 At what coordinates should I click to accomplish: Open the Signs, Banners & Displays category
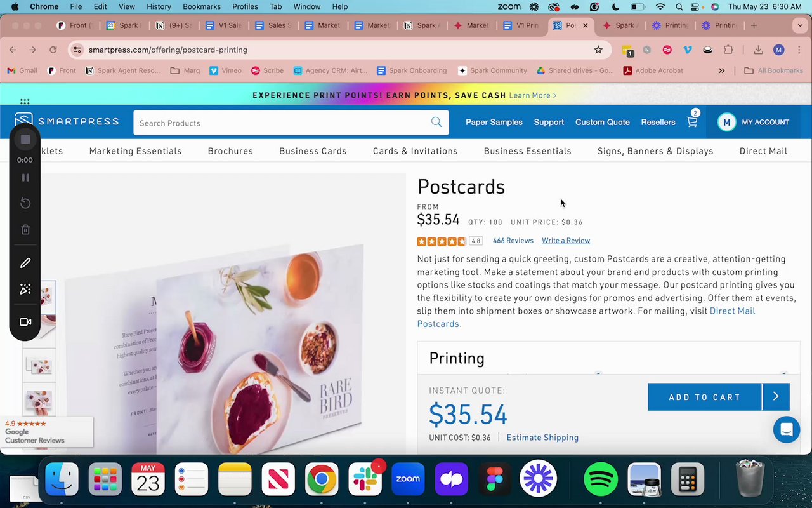pos(655,151)
